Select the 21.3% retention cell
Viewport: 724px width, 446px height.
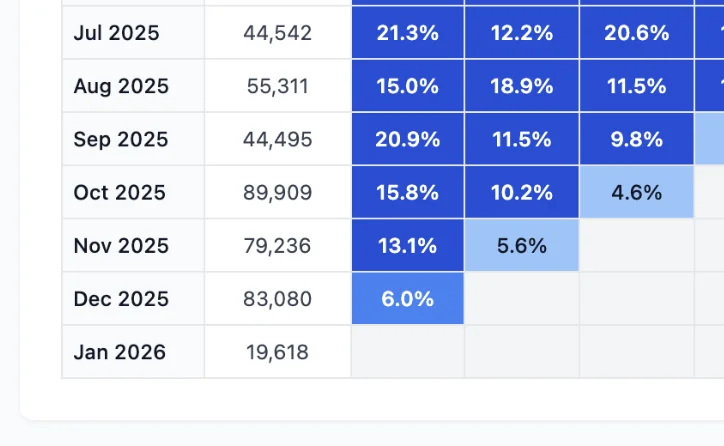click(407, 33)
